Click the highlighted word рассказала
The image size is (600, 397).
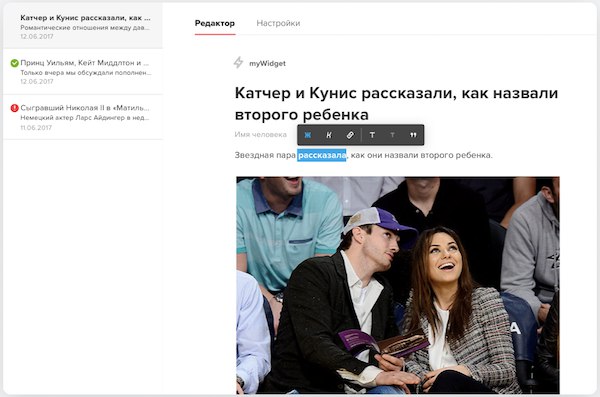point(322,155)
